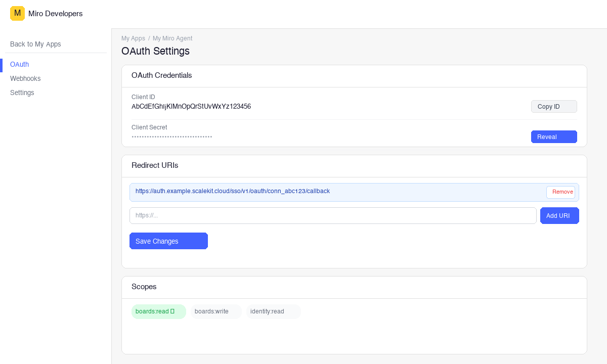Save the redirect URI changes
Viewport: 607px width, 364px height.
[168, 241]
